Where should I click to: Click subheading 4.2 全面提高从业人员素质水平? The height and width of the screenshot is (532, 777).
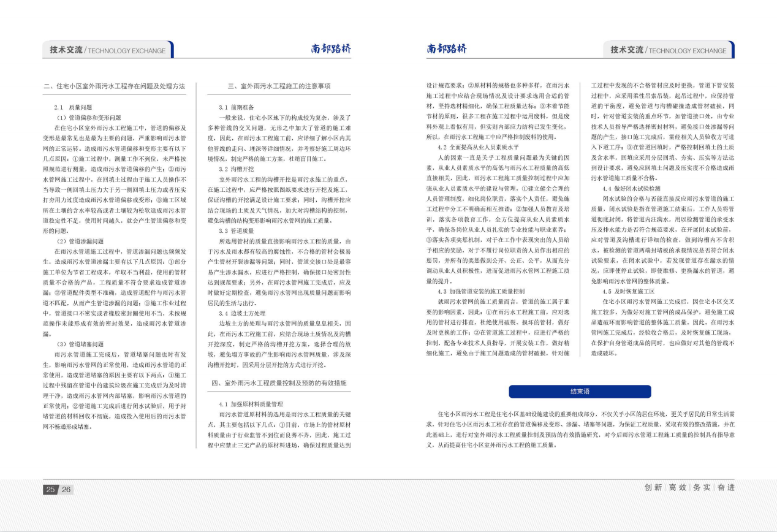(478, 148)
